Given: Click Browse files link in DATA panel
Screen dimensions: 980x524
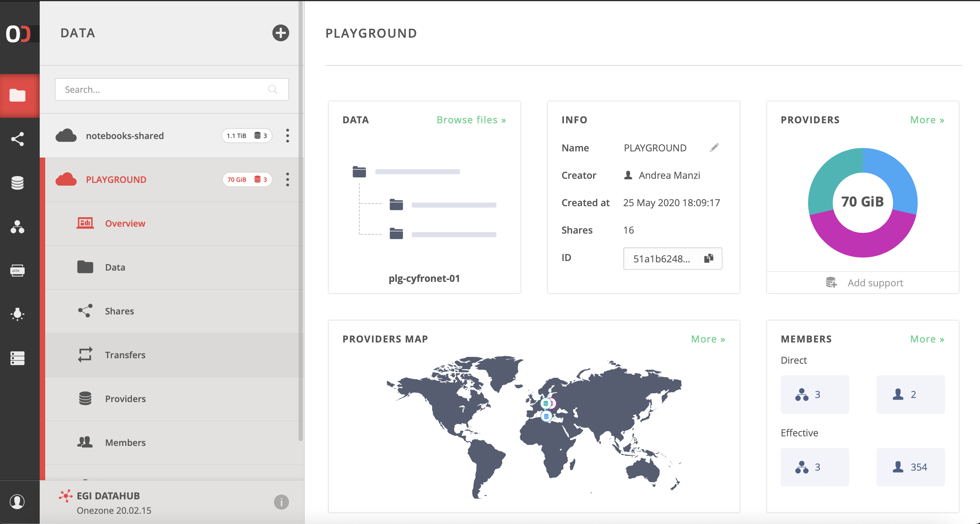Looking at the screenshot, I should tap(472, 119).
